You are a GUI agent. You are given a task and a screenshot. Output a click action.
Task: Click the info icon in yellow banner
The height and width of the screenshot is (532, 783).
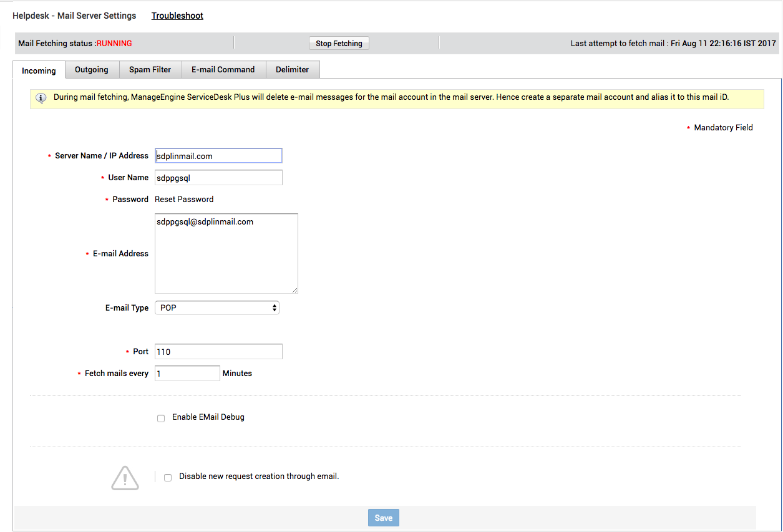(x=41, y=98)
